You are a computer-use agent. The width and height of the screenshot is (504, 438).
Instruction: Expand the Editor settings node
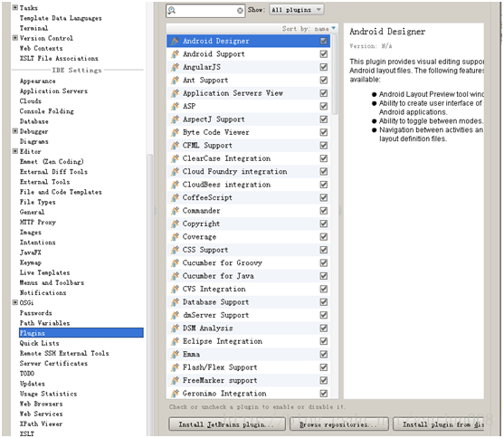click(x=15, y=151)
